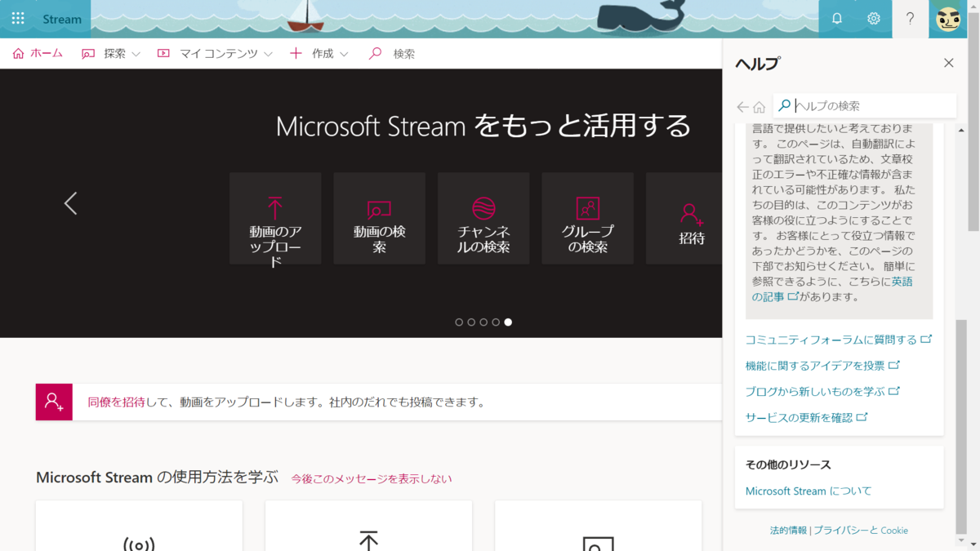This screenshot has width=980, height=551.
Task: Open 機能に関するアイデアを投票 link
Action: tap(822, 366)
